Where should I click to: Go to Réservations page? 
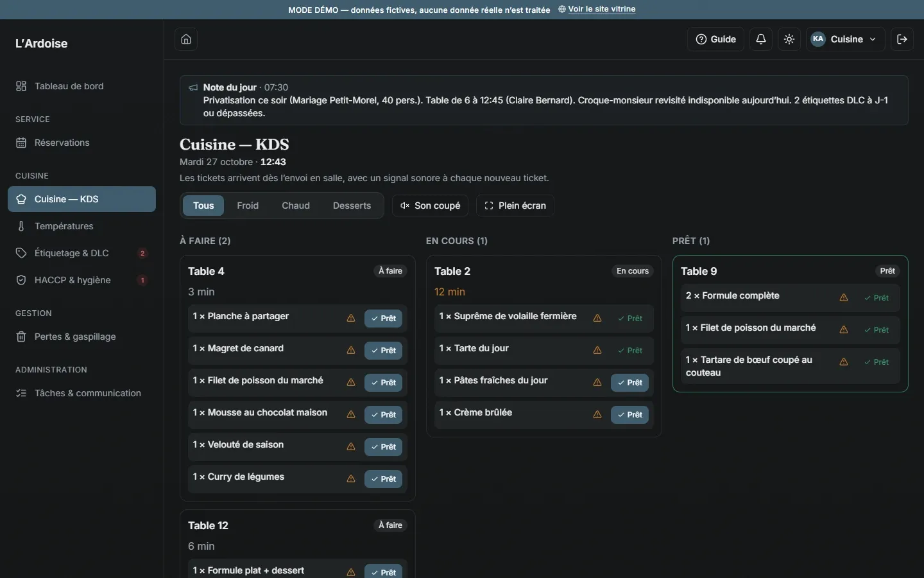[x=81, y=143]
